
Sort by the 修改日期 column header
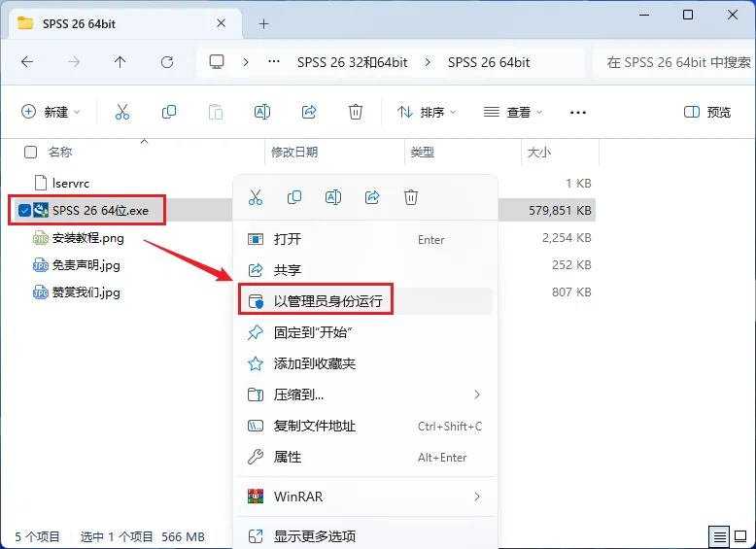294,153
